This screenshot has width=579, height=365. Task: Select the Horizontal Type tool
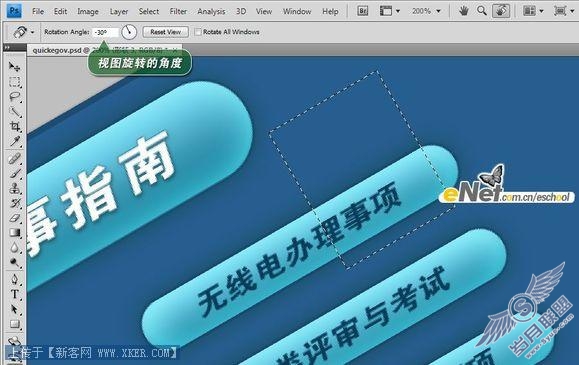click(14, 294)
